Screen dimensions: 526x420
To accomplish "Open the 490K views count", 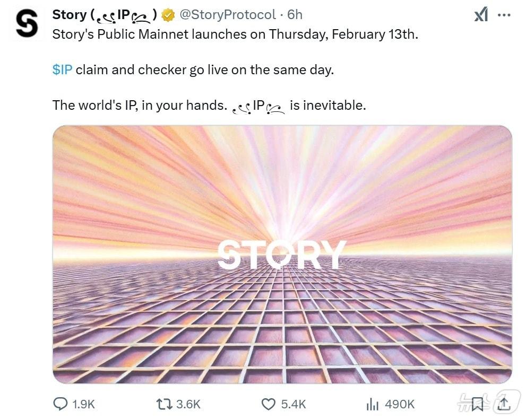I will click(x=400, y=404).
